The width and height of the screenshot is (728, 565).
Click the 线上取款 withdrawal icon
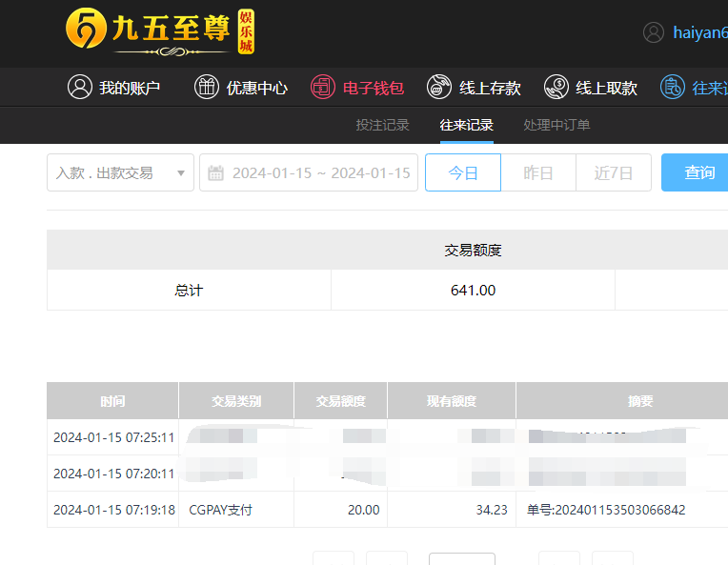click(x=556, y=87)
